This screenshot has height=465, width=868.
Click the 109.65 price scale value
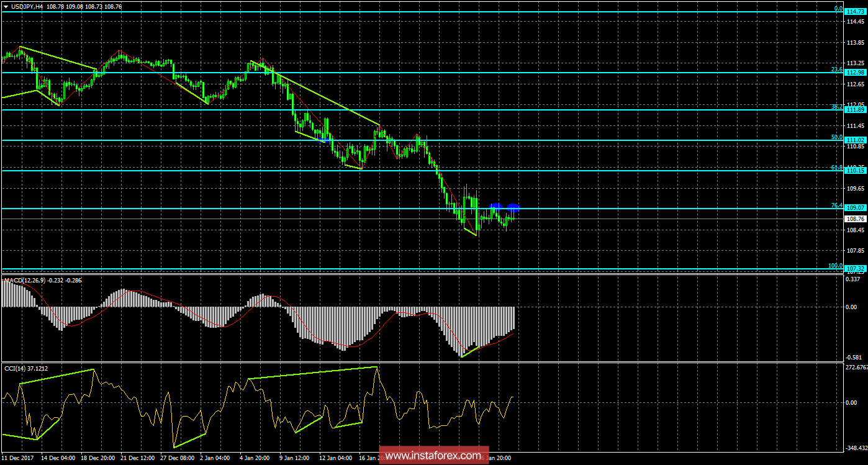click(x=855, y=188)
